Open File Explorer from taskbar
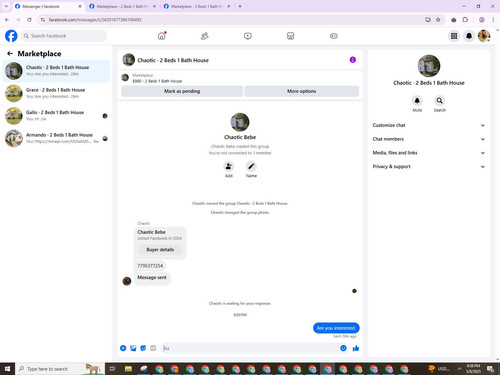 (x=128, y=369)
